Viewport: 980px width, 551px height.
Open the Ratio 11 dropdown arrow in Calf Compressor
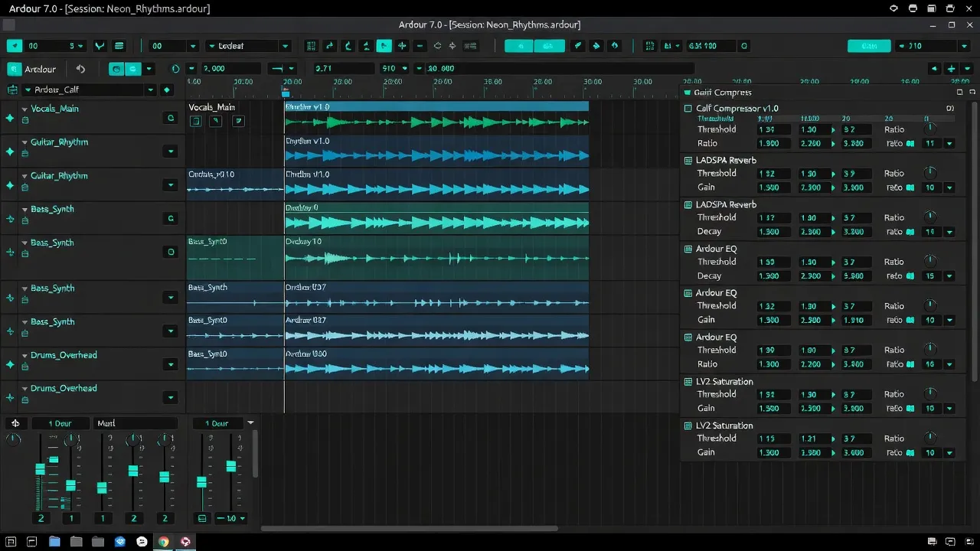pyautogui.click(x=949, y=143)
